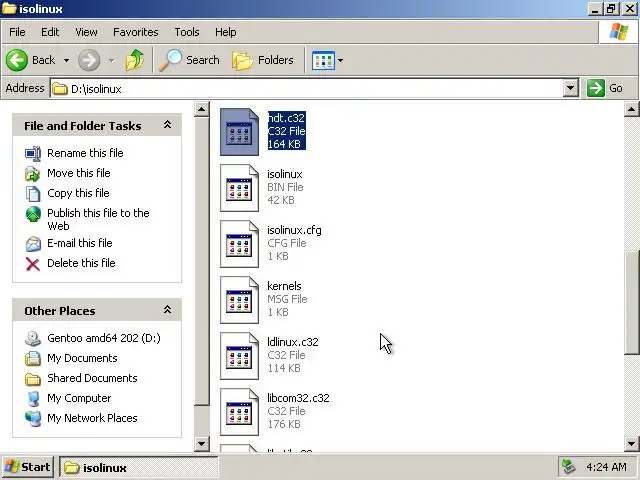The width and height of the screenshot is (640, 480).
Task: Click the file list scroll up arrow
Action: pos(631,109)
